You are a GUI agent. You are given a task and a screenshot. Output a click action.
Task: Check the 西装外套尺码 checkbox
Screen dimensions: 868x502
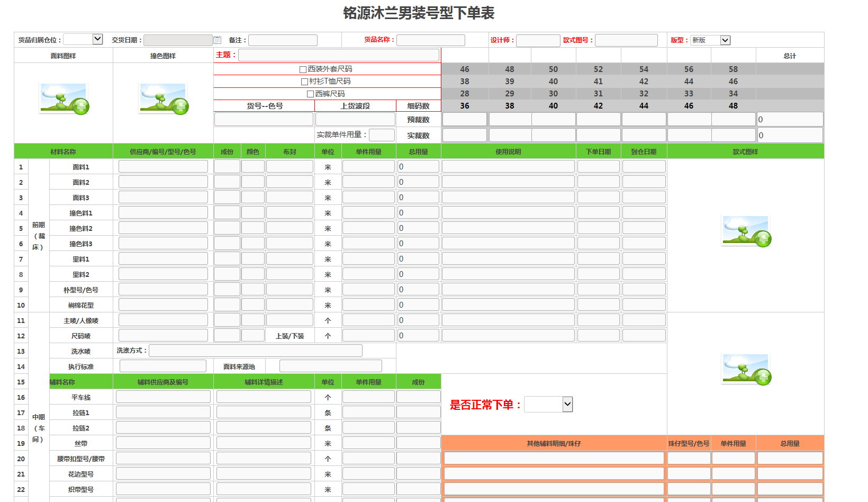pyautogui.click(x=303, y=69)
